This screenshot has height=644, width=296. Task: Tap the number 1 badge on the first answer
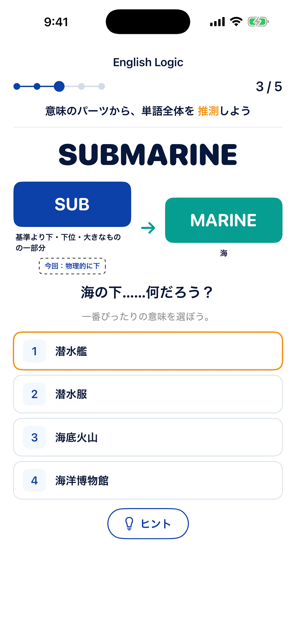34,351
